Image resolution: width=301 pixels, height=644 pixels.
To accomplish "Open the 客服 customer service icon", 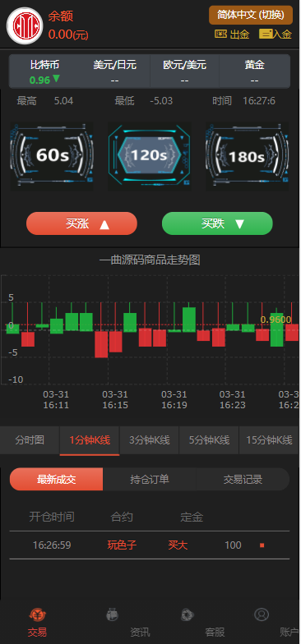I will coord(188,614).
